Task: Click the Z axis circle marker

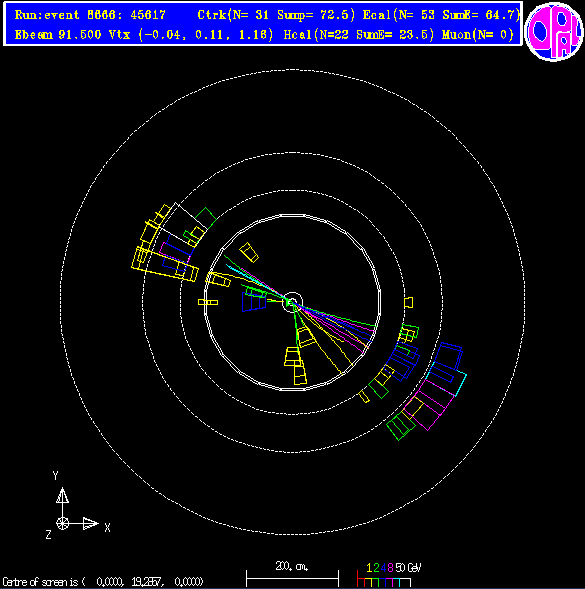Action: coord(62,523)
